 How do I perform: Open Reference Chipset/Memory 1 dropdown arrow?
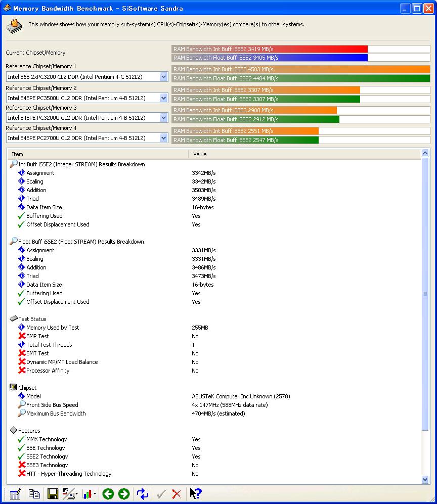coord(163,77)
